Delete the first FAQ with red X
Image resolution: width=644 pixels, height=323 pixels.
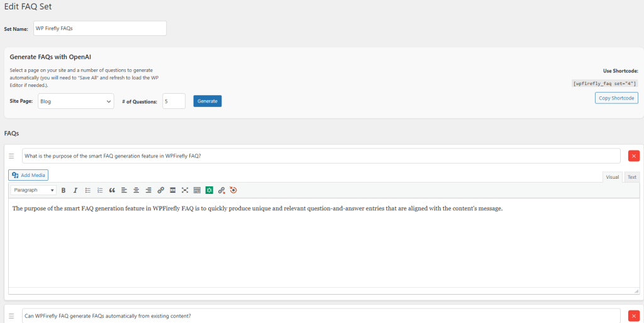point(633,156)
